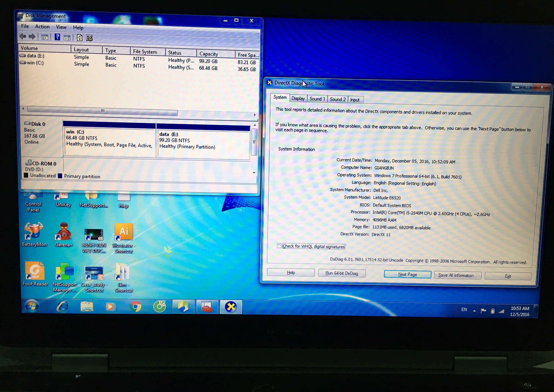Click the Help question mark toolbar icon
Viewport: 554px width, 392px height.
[57, 37]
